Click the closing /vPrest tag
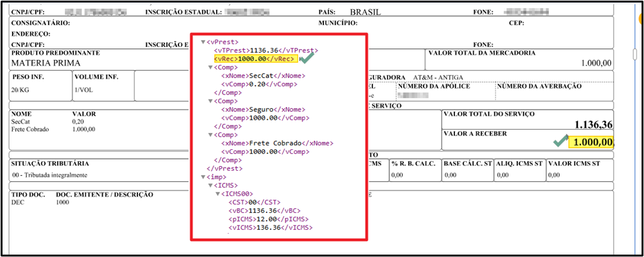Screen dimensions: 644x257 [225, 168]
